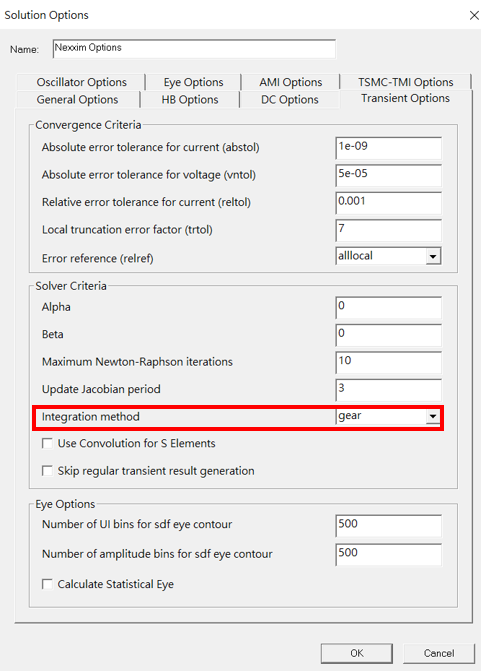Screen dimensions: 481x671
Task: Enable Use Convolution for S Elements
Action: [47, 443]
